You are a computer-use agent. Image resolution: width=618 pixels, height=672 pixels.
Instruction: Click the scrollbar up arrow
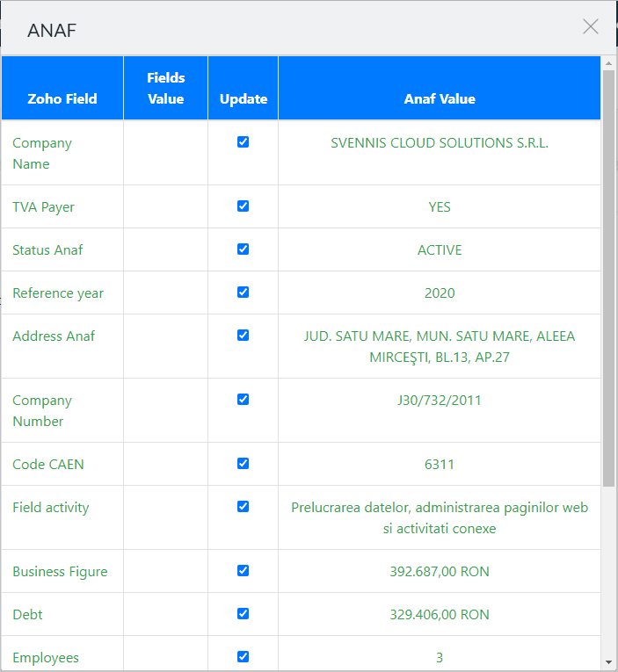point(608,63)
